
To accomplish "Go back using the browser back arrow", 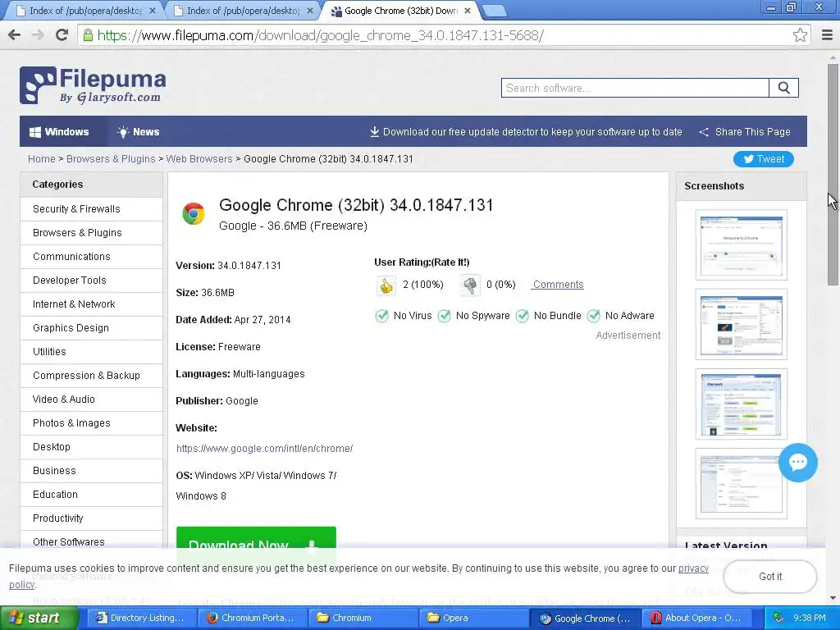I will point(15,35).
